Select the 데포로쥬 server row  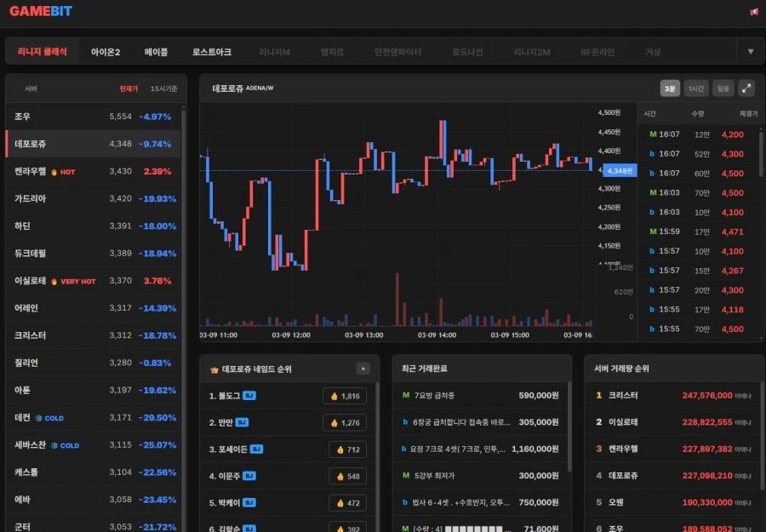point(93,144)
